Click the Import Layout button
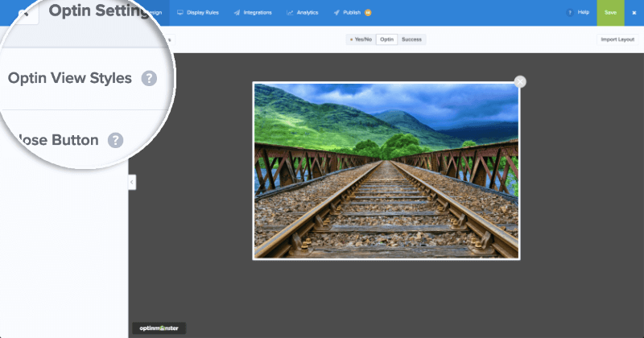The image size is (644, 338). pyautogui.click(x=617, y=39)
